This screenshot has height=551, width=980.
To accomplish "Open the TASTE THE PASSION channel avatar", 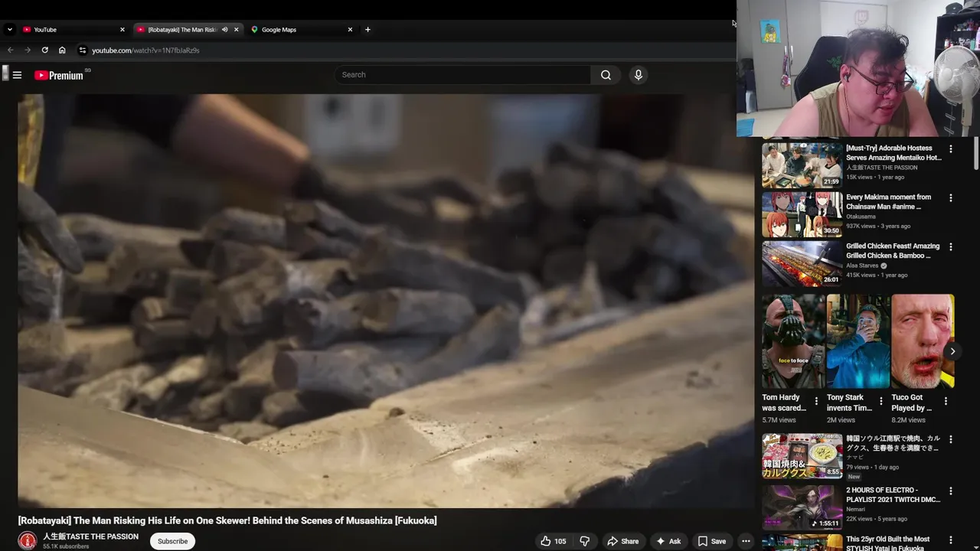I will (x=28, y=540).
